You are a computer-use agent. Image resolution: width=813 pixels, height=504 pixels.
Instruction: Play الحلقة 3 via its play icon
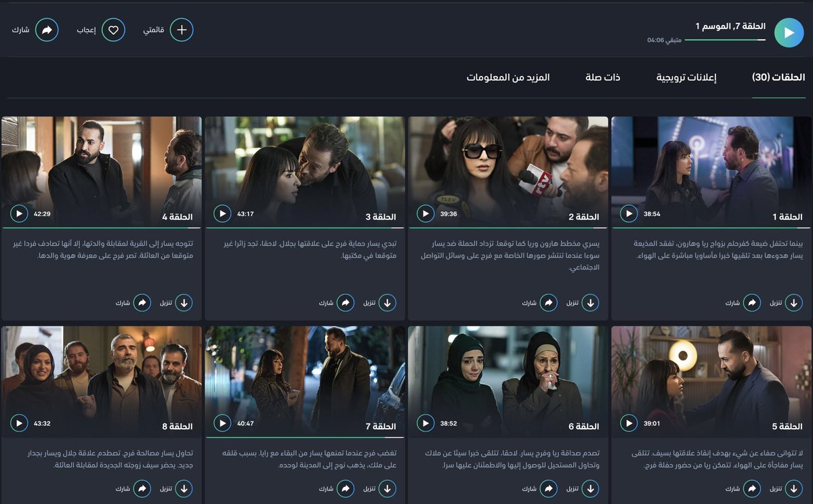[222, 214]
